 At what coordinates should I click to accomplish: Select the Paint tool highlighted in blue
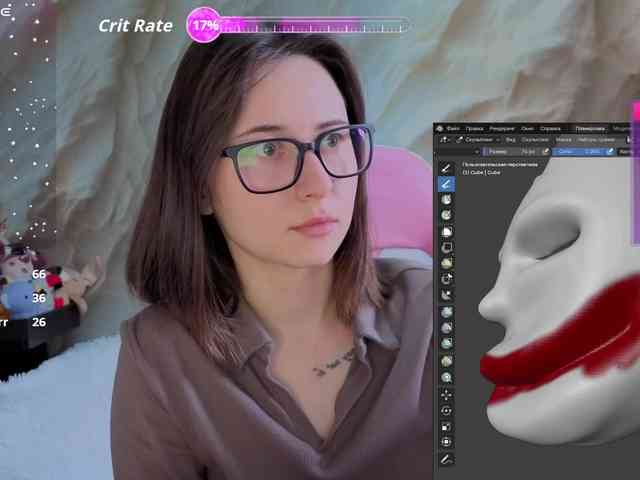click(446, 184)
